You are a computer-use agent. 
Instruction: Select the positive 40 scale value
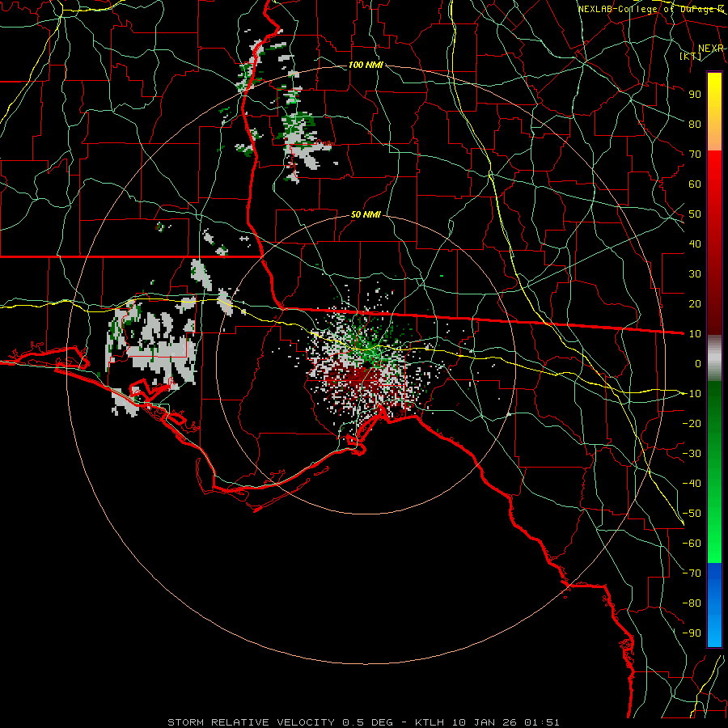pos(695,243)
